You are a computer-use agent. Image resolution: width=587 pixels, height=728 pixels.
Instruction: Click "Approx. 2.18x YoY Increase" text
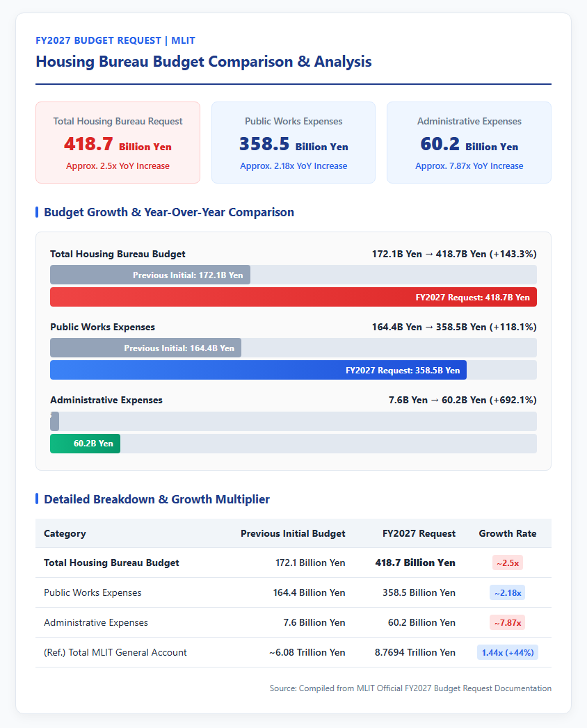tap(293, 165)
